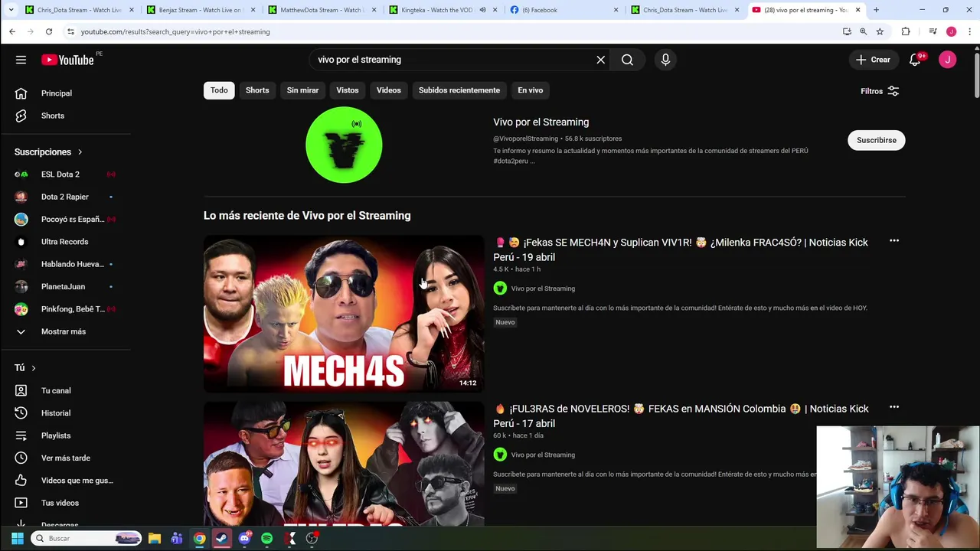Select the Sin mirar filter chip
The width and height of the screenshot is (980, 551).
302,90
